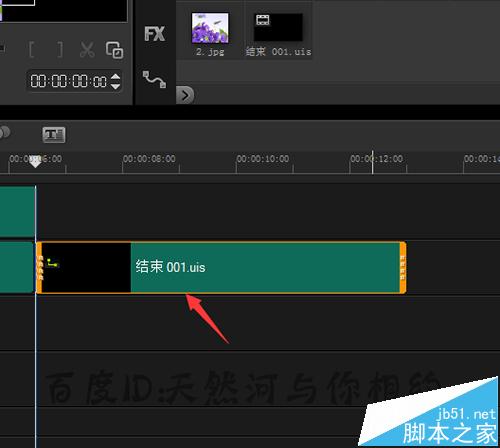Click the mark-in bracket button
500x448 pixels.
(x=32, y=50)
